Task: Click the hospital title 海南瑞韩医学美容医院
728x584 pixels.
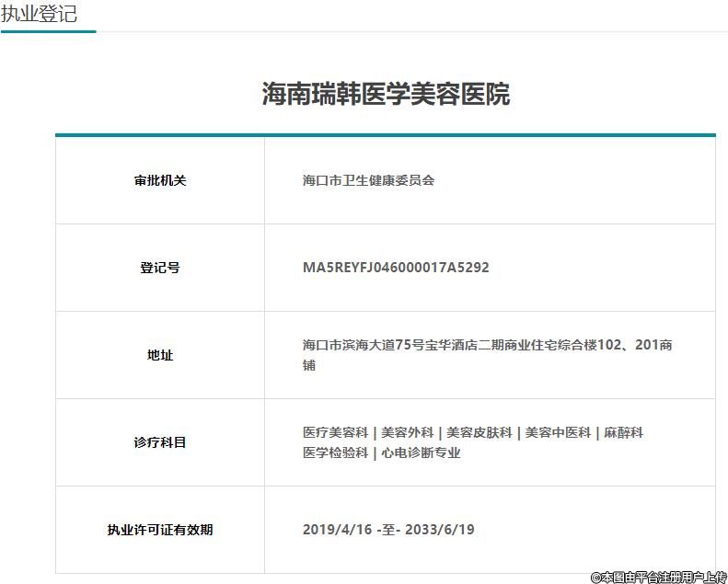Action: coord(386,94)
